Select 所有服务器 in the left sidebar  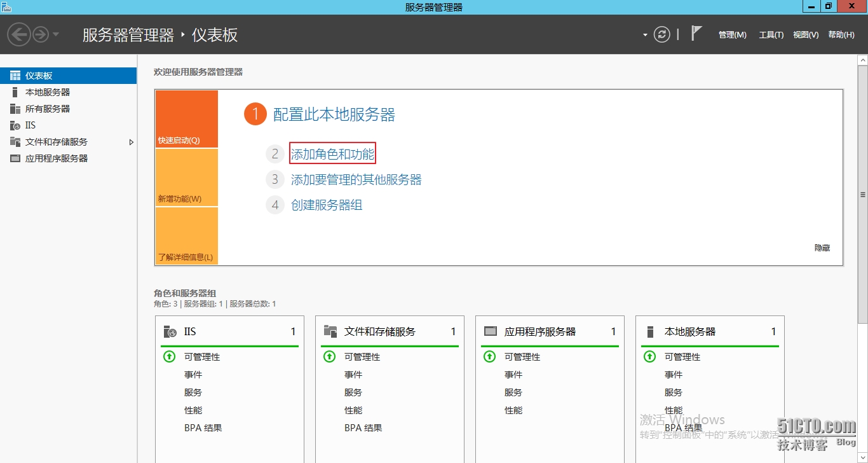tap(44, 108)
